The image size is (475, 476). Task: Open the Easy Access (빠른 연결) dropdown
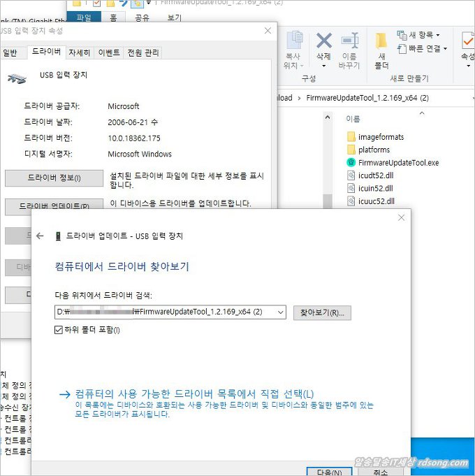coord(424,48)
